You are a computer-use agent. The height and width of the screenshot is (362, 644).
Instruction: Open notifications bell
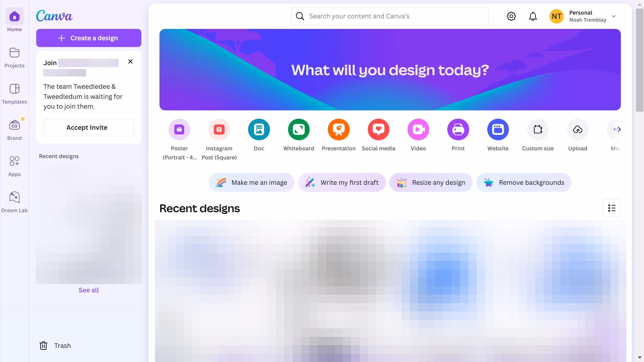[533, 16]
